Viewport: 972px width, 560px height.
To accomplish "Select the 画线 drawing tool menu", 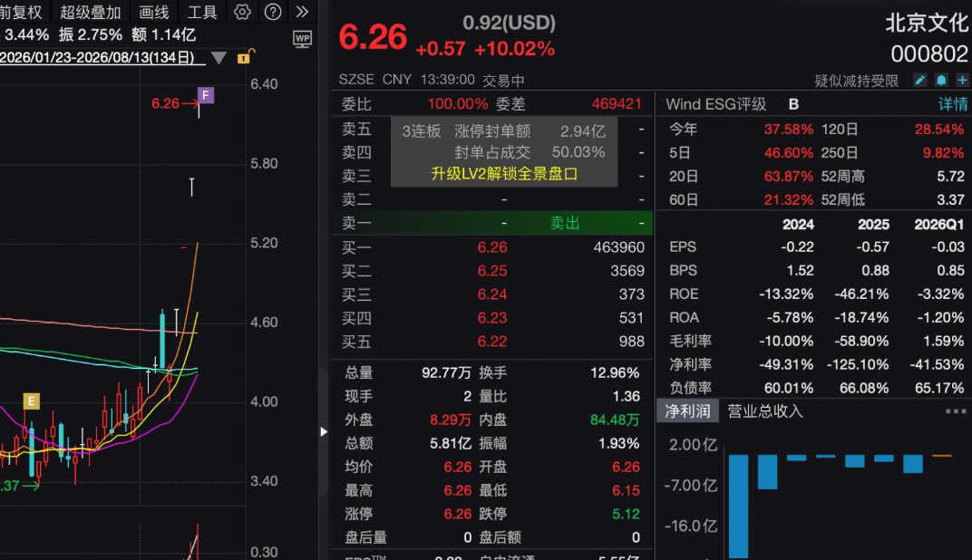I will (x=154, y=12).
